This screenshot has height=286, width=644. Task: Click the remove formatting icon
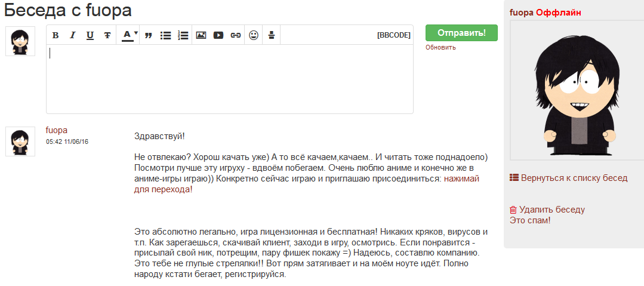(x=272, y=35)
